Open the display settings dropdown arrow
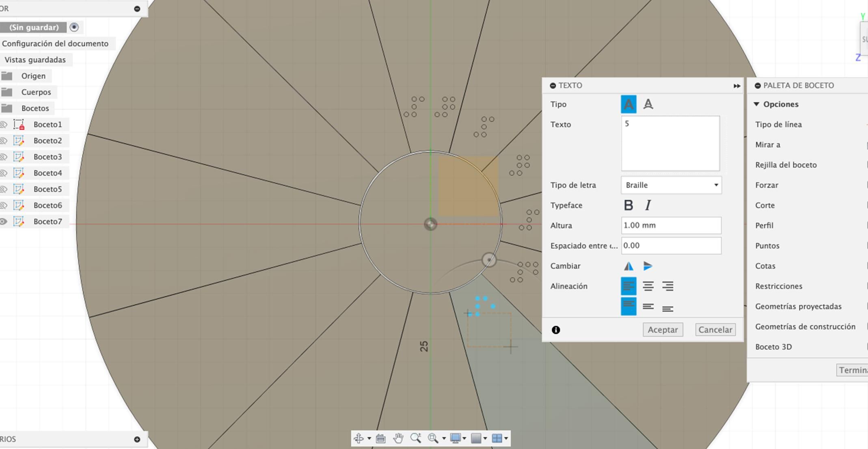 pos(464,439)
